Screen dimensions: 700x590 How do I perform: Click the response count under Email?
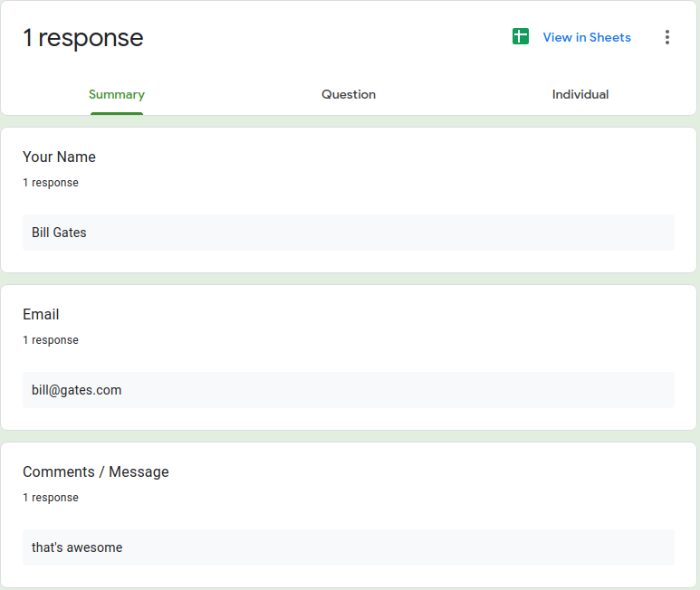click(x=51, y=340)
